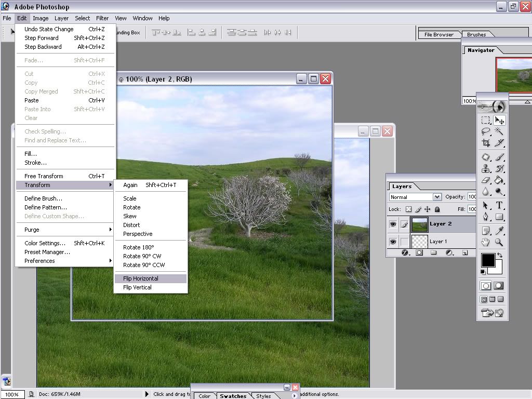The height and width of the screenshot is (399, 532).
Task: Switch to Quick Mask mode
Action: (499, 286)
